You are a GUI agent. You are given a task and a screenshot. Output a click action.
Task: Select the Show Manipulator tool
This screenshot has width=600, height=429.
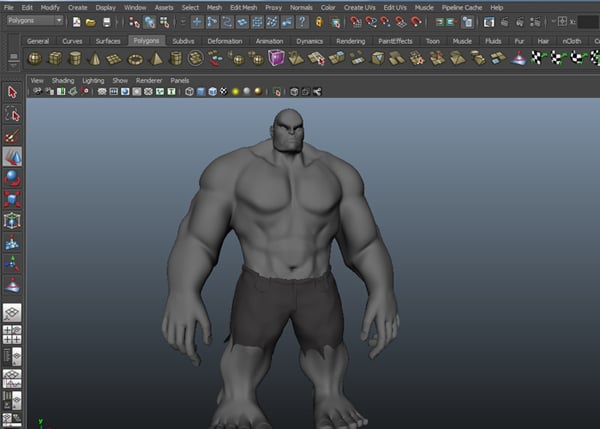[x=12, y=263]
